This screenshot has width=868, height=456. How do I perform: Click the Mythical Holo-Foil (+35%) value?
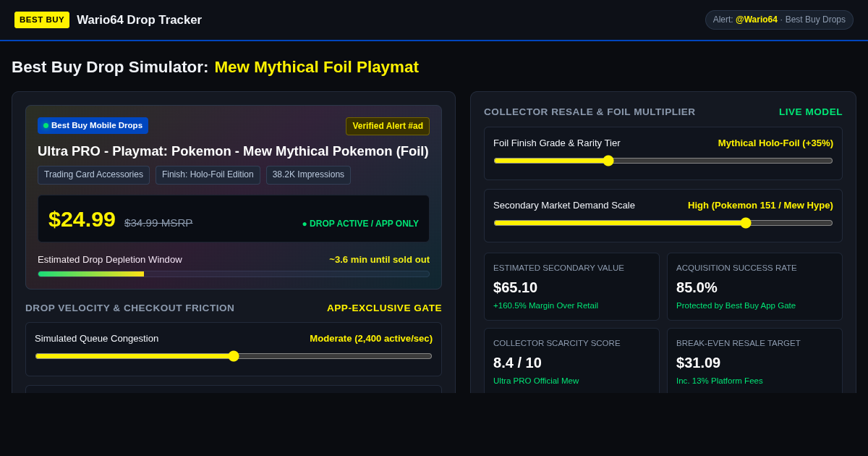tap(775, 143)
